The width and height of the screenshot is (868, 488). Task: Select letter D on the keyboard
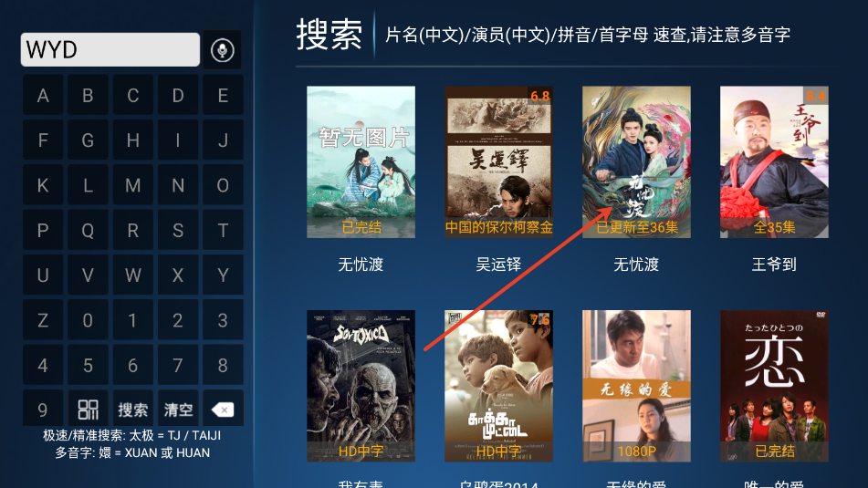pos(178,95)
